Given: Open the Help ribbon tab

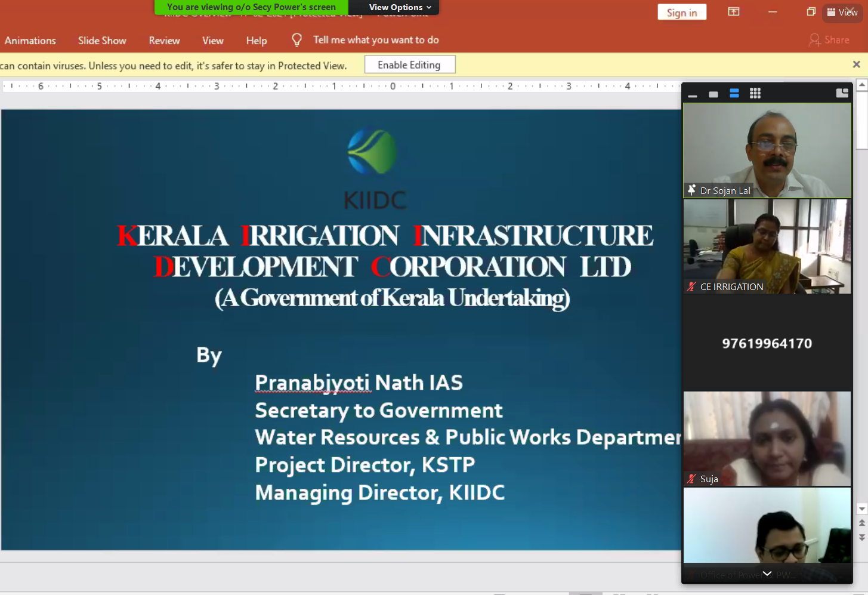Looking at the screenshot, I should pos(257,41).
